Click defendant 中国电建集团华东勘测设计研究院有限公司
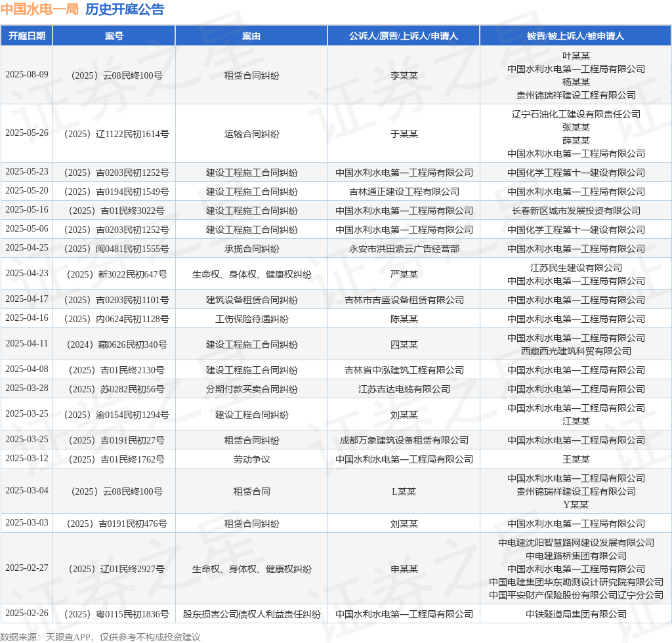 576,582
